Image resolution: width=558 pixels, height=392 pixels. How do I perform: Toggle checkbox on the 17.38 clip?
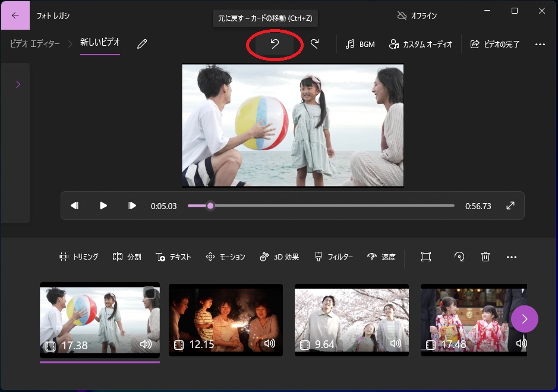(150, 293)
